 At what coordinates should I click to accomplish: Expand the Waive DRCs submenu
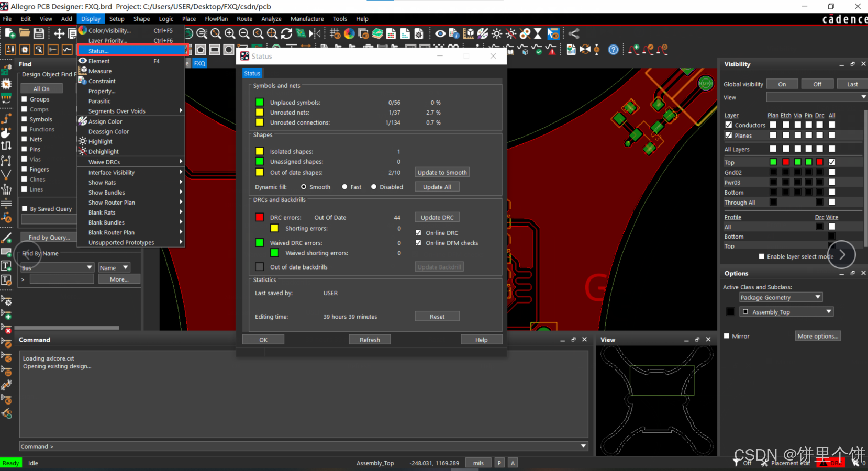click(x=131, y=162)
